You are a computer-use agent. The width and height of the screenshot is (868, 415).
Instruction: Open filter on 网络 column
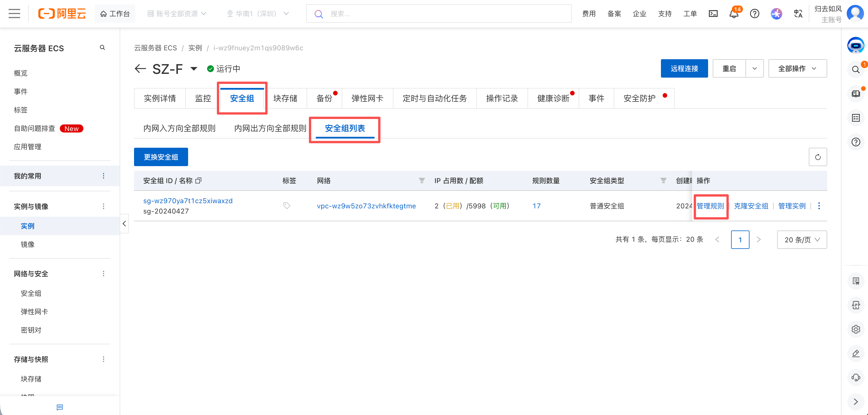pos(422,181)
